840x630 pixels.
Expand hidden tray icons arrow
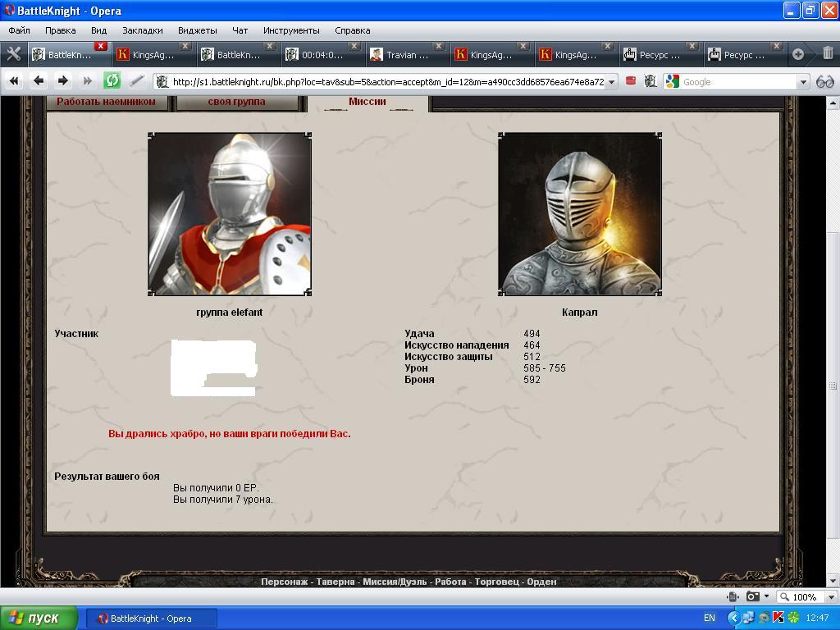coord(733,618)
